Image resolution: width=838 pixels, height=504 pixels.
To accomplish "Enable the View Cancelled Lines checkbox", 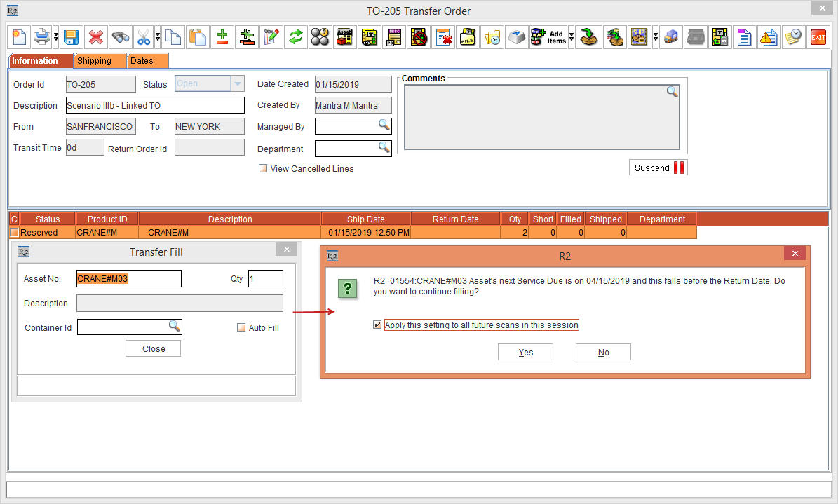I will [x=263, y=169].
